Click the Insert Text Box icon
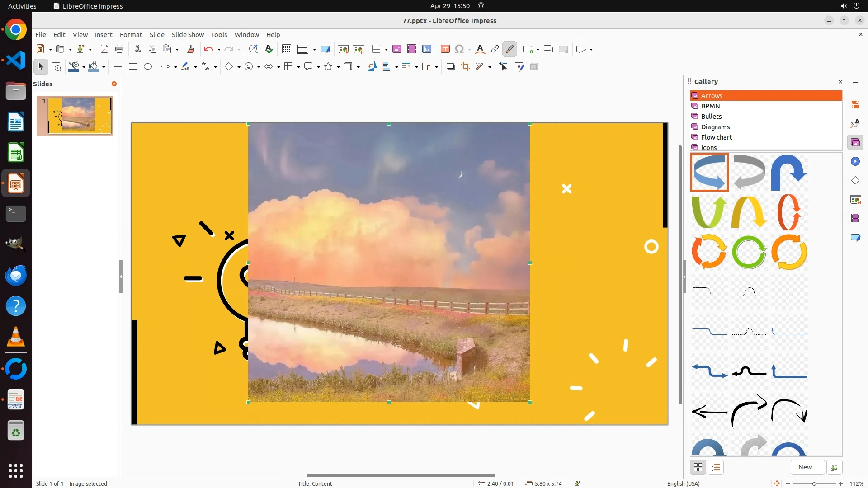 point(445,49)
